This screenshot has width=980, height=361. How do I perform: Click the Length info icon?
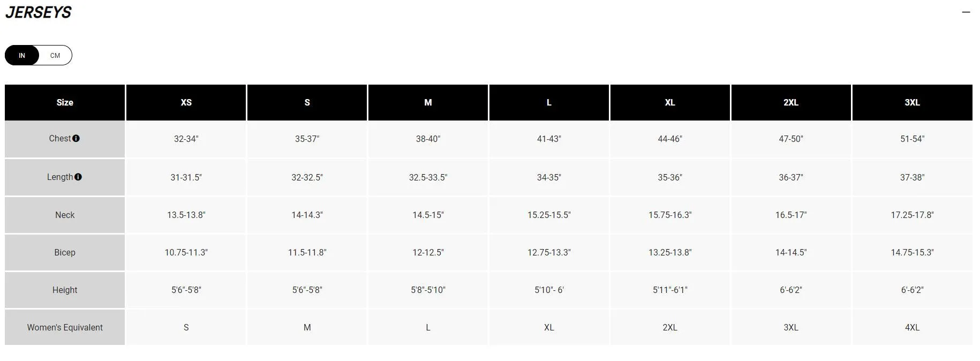[78, 177]
